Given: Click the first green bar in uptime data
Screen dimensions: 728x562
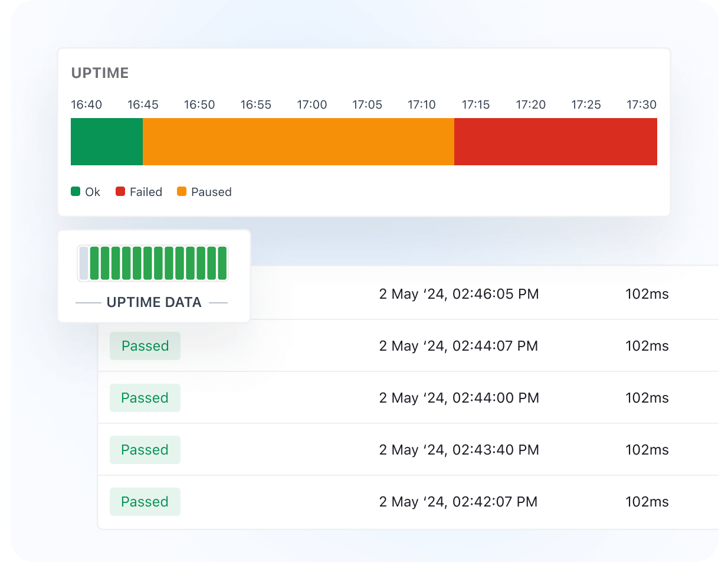Looking at the screenshot, I should 94,263.
